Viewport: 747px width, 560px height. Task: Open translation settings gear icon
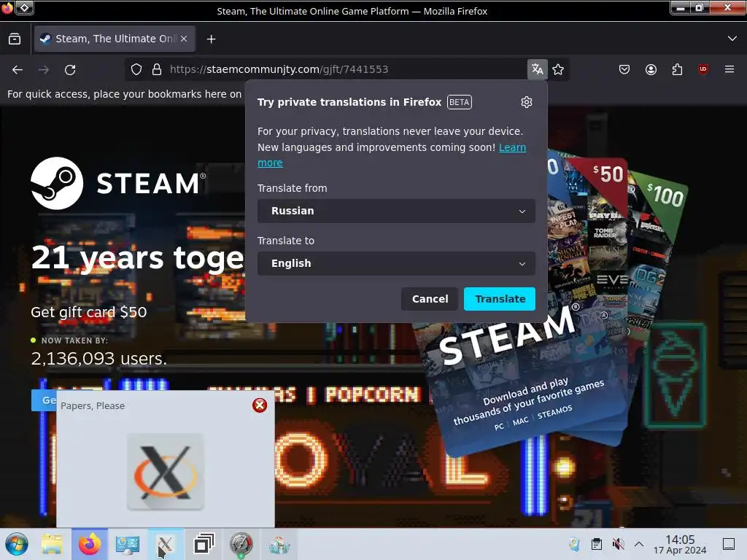click(x=527, y=102)
